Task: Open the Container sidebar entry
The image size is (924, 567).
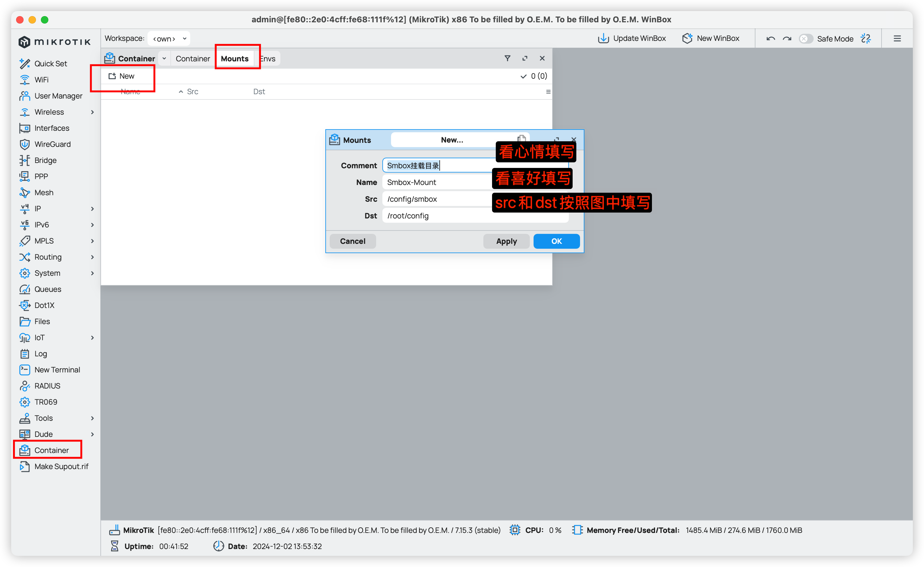Action: (x=51, y=450)
